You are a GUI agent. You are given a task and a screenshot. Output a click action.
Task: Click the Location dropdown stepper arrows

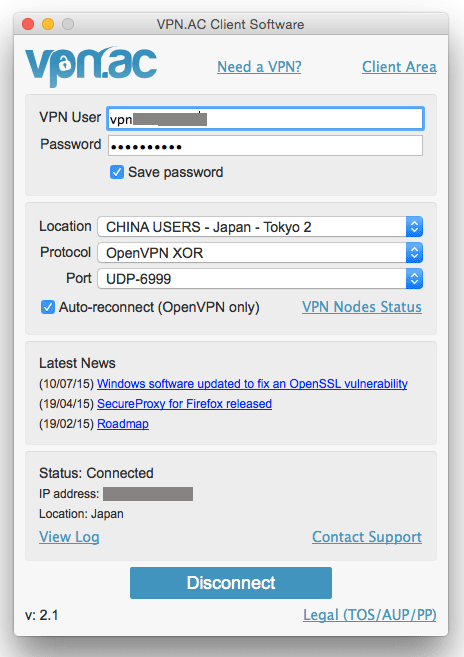click(x=414, y=227)
